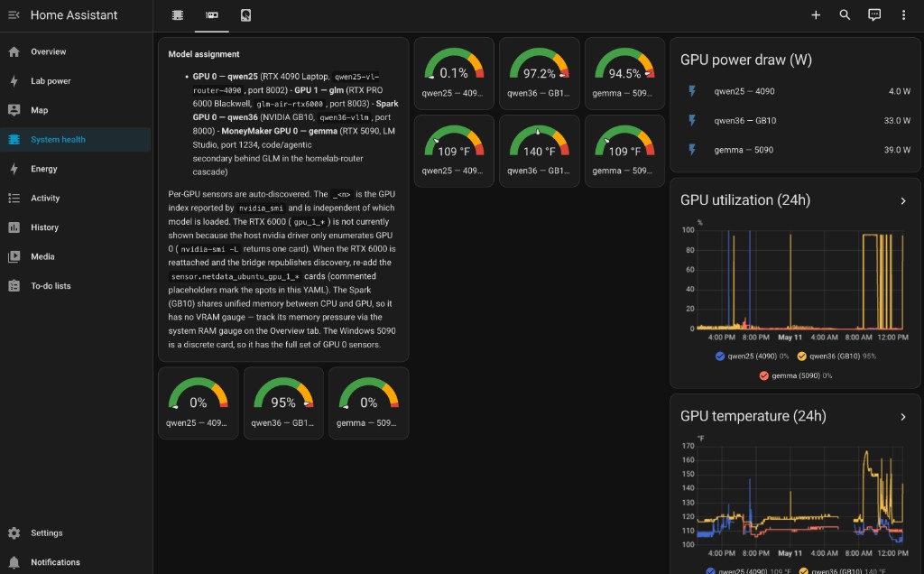Click the System health sidebar icon
This screenshot has height=574, width=924.
(14, 140)
